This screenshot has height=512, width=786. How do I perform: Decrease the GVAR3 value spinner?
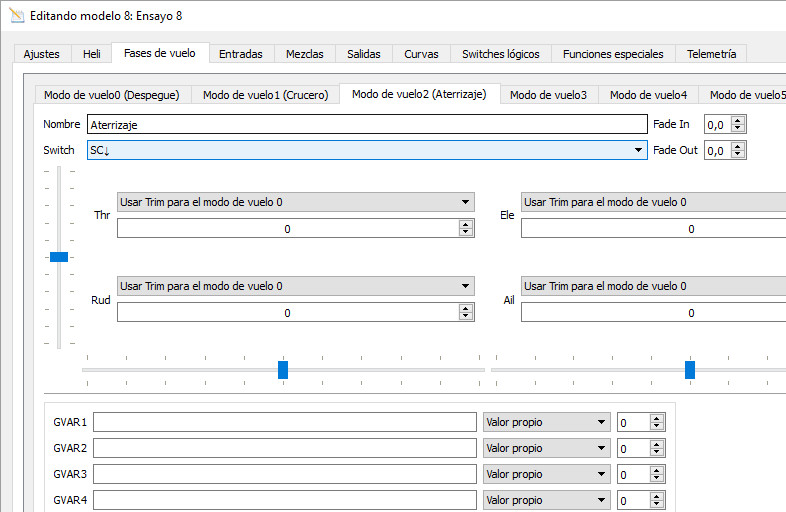click(x=656, y=478)
